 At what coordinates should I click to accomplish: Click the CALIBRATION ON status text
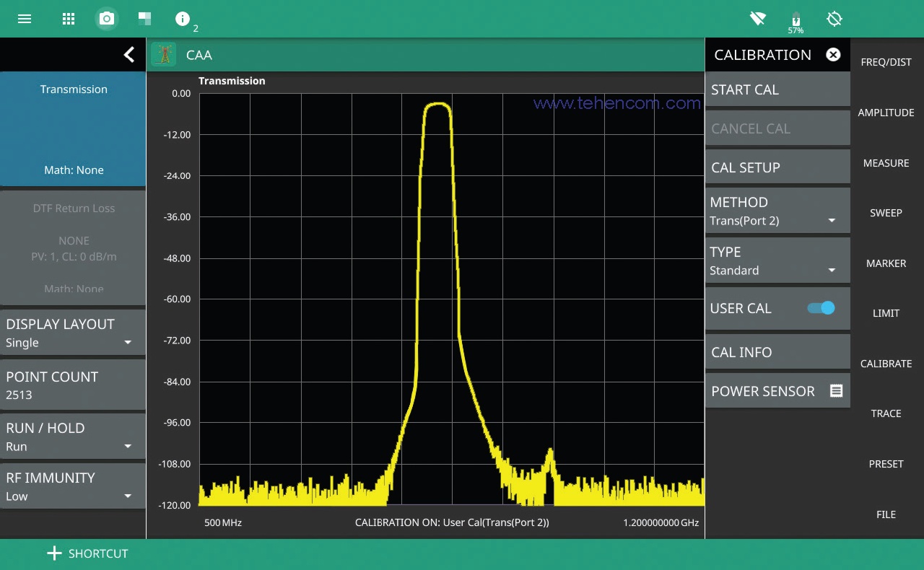point(452,522)
